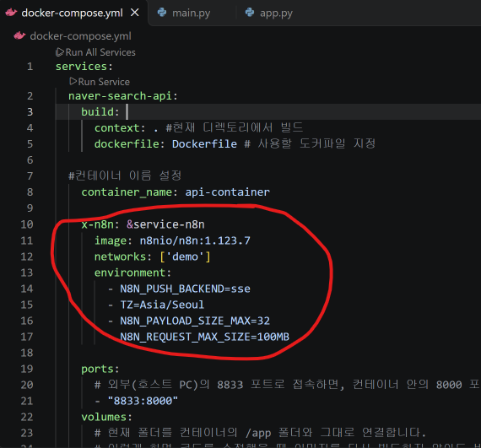481x448 pixels.
Task: Click the build: key on line 3
Action: coord(100,112)
